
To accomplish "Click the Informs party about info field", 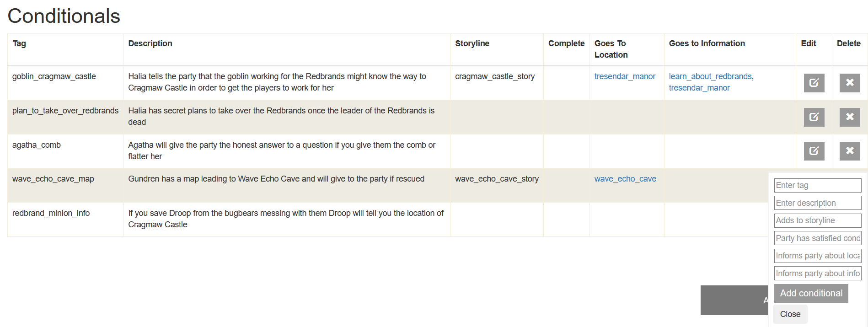I will tap(818, 273).
